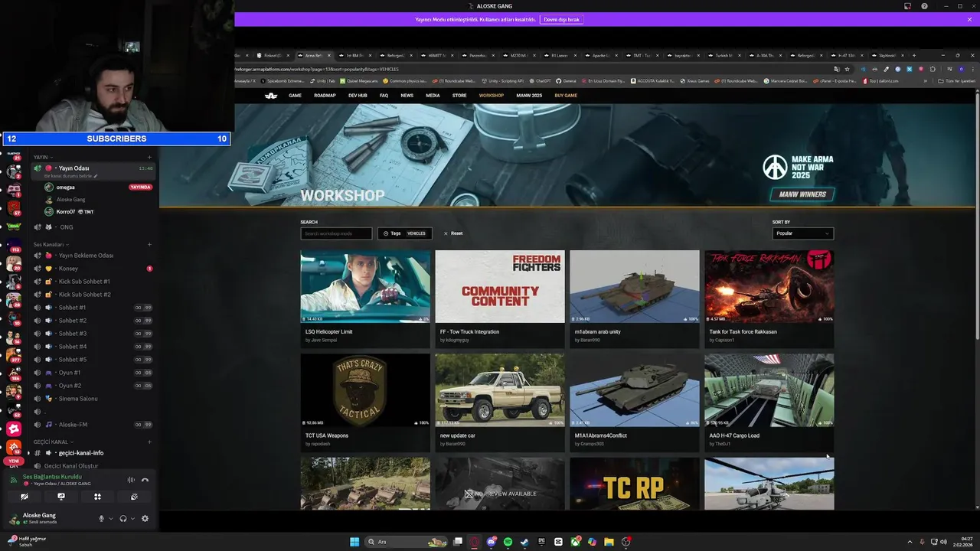Click the MANW WINNERS button

[x=802, y=194]
